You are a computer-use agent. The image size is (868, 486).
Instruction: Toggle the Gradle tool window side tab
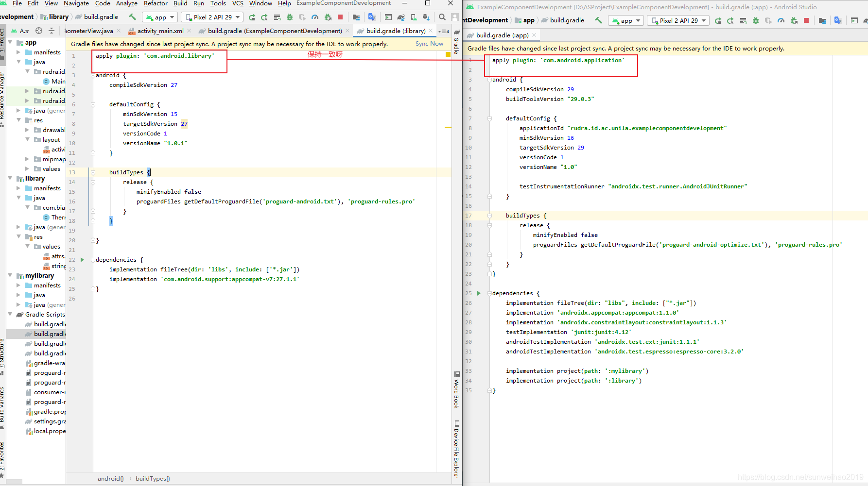(456, 42)
